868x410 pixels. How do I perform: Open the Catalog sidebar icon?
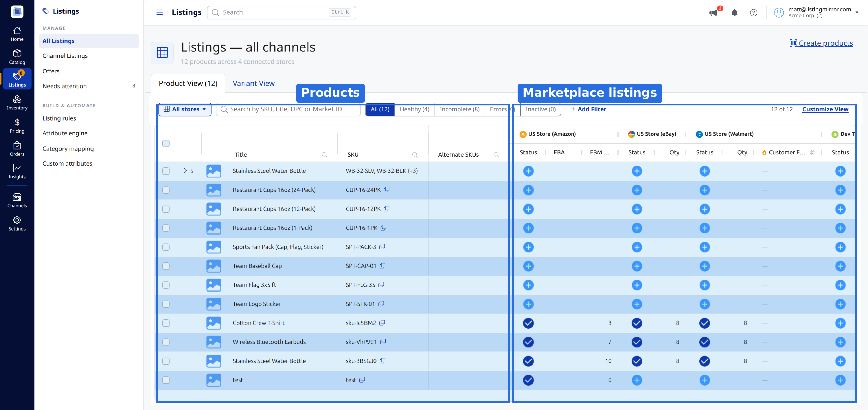(x=17, y=57)
